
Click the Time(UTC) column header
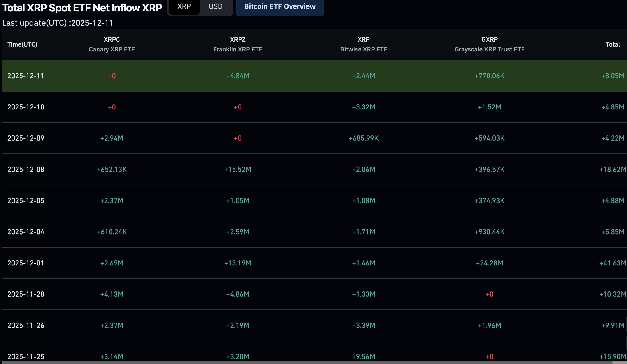pyautogui.click(x=22, y=44)
